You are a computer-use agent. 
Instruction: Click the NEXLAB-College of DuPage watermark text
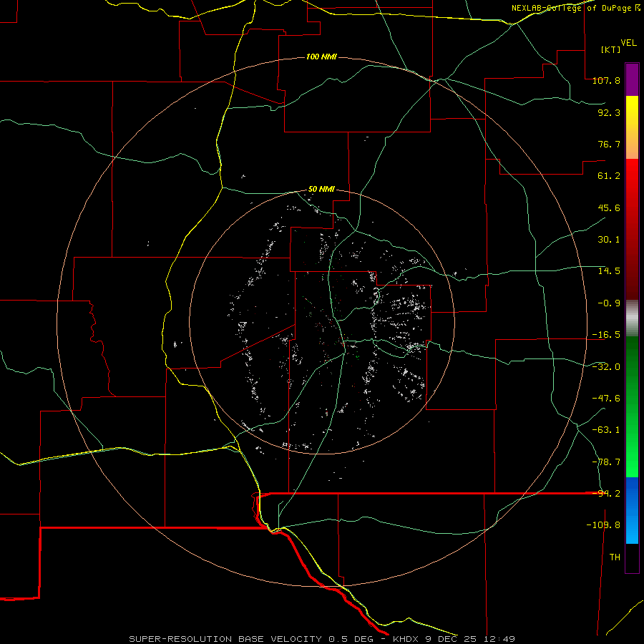[575, 8]
